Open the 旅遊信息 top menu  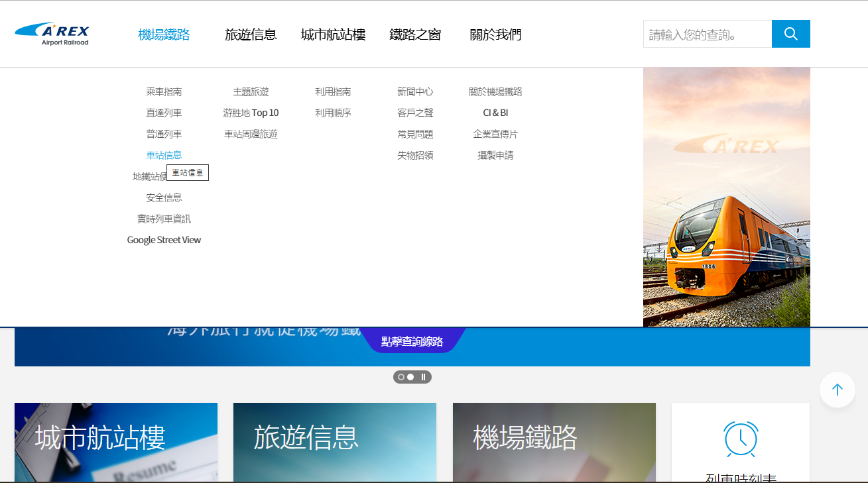251,34
